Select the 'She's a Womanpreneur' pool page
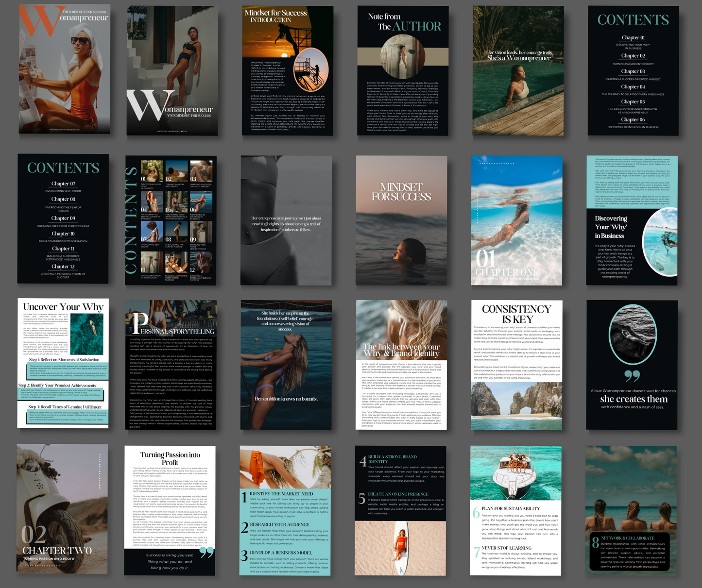The width and height of the screenshot is (702, 588). (518, 71)
